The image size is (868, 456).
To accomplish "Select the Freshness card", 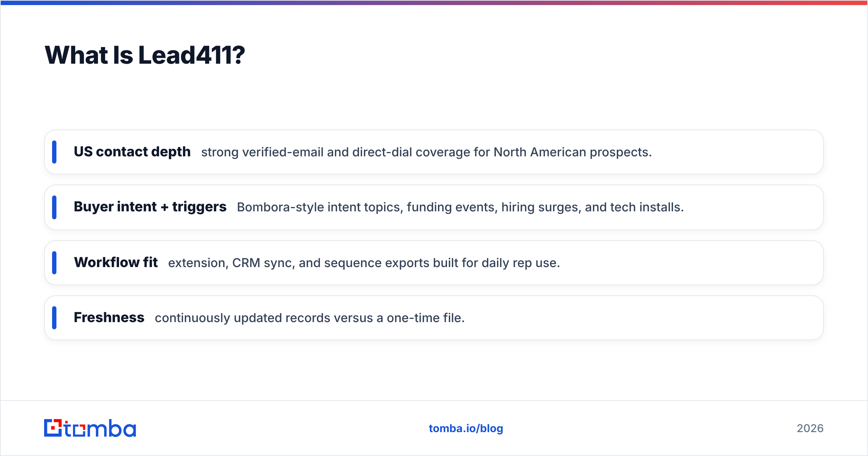I will [434, 318].
